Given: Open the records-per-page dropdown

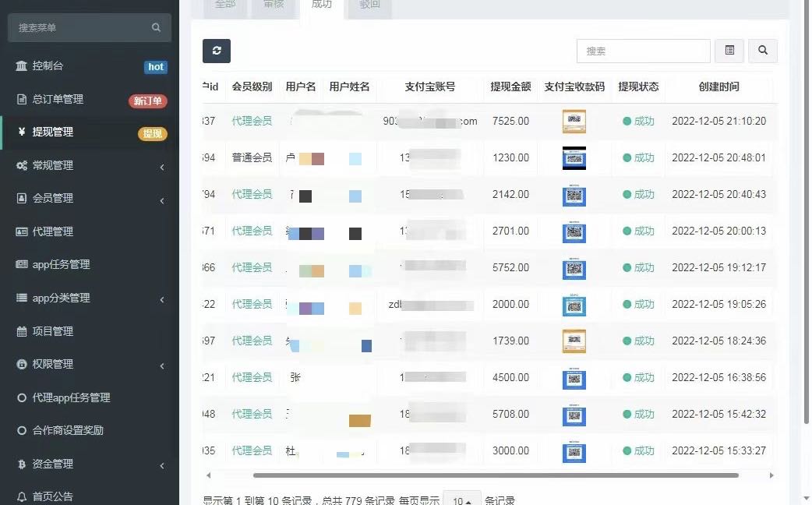Looking at the screenshot, I should coord(463,500).
